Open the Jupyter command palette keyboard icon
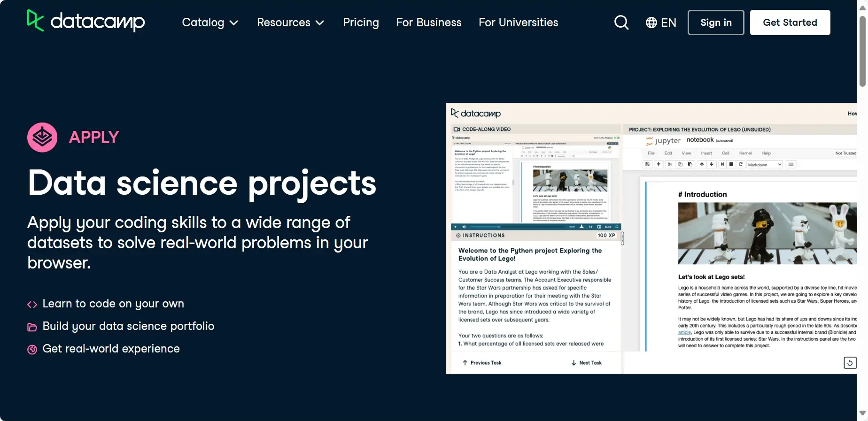868x421 pixels. pyautogui.click(x=791, y=164)
